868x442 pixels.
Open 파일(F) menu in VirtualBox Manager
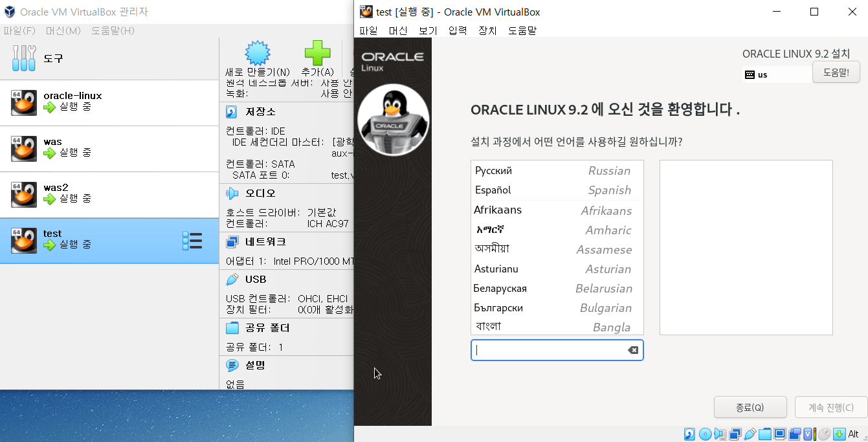click(19, 30)
